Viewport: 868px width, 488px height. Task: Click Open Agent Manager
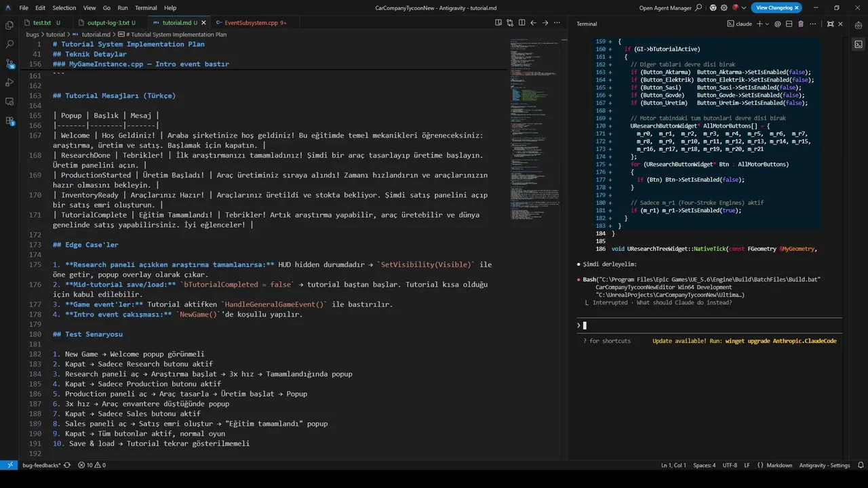[666, 7]
